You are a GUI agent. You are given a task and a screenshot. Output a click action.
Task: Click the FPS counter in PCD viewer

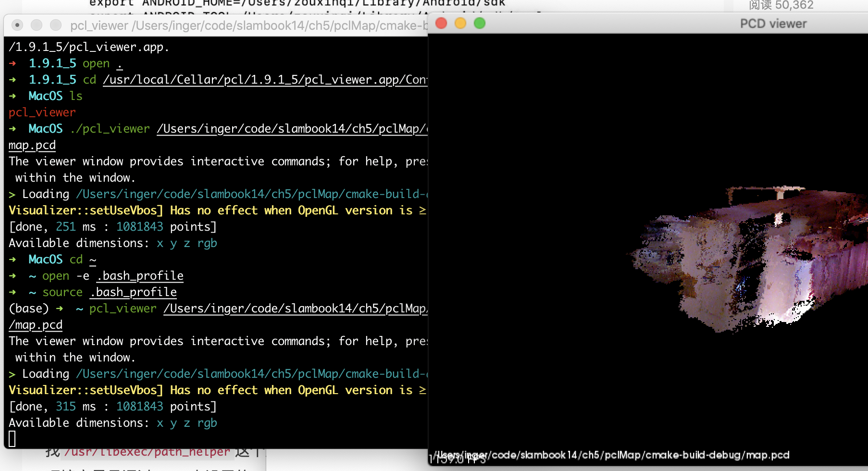point(458,459)
